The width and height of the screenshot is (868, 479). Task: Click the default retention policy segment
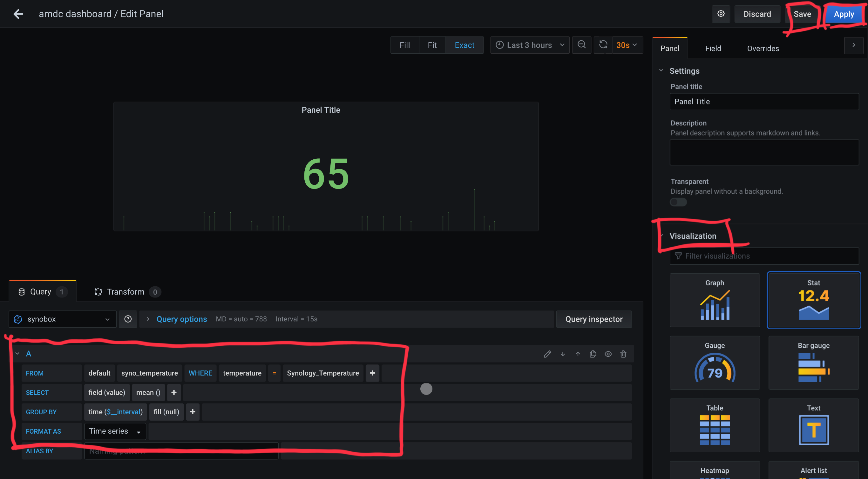pyautogui.click(x=99, y=373)
